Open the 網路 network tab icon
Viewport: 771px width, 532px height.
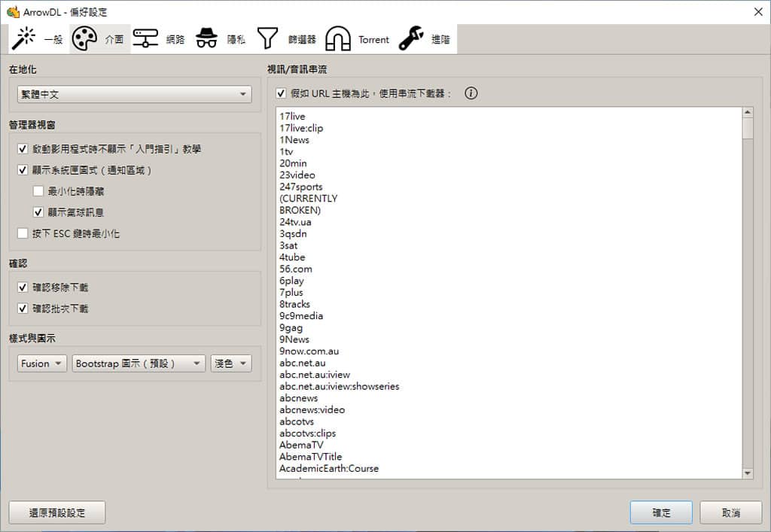(x=145, y=39)
